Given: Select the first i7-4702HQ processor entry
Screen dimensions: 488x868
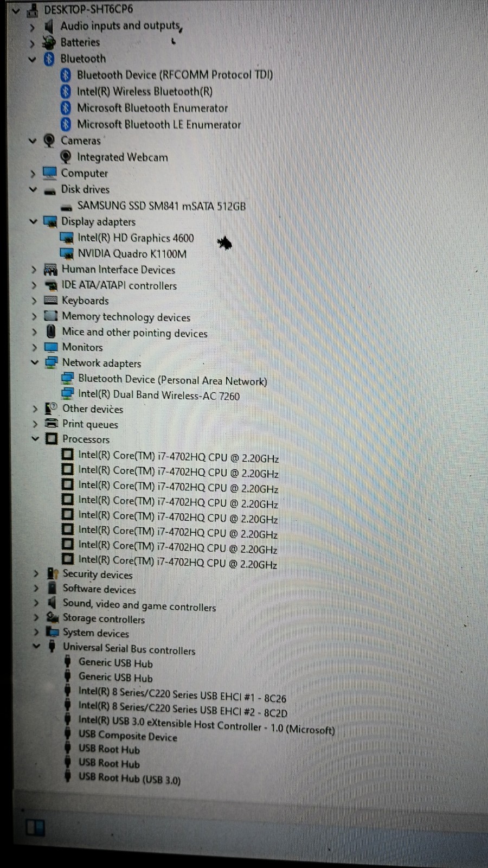Looking at the screenshot, I should [178, 456].
